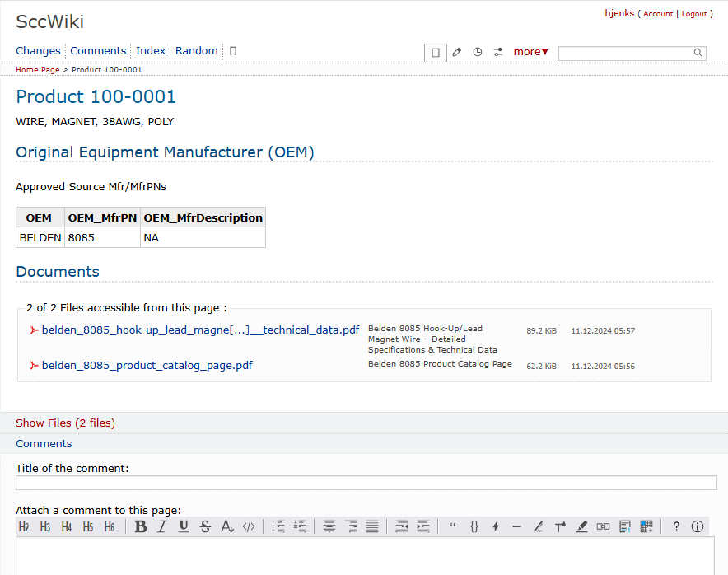The image size is (728, 575).
Task: Apply italic formatting in comment editor
Action: click(162, 526)
